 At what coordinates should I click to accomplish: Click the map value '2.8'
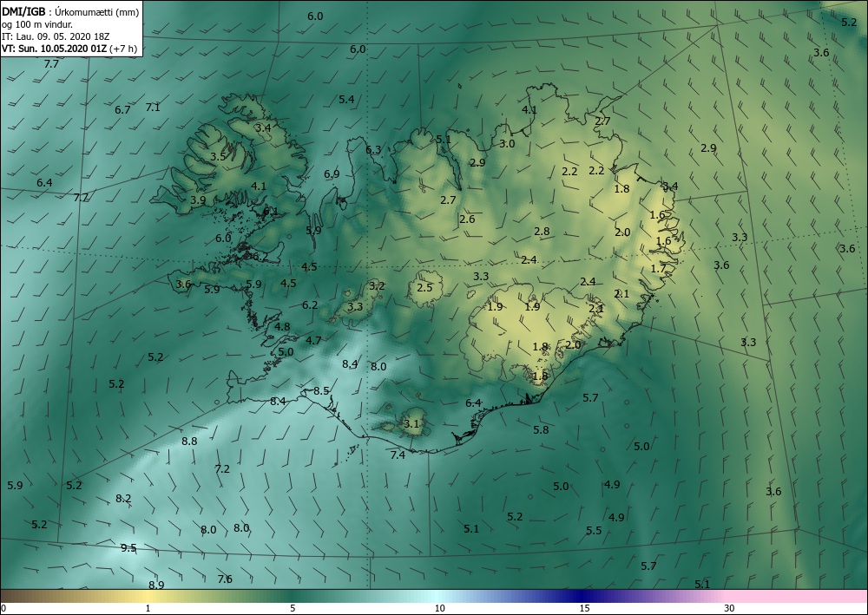542,232
